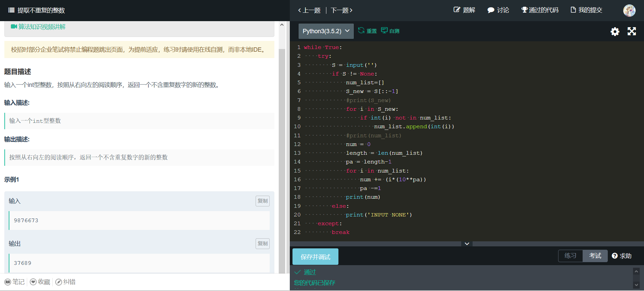This screenshot has width=644, height=291.
Task: Open the 求助 help option
Action: (622, 256)
